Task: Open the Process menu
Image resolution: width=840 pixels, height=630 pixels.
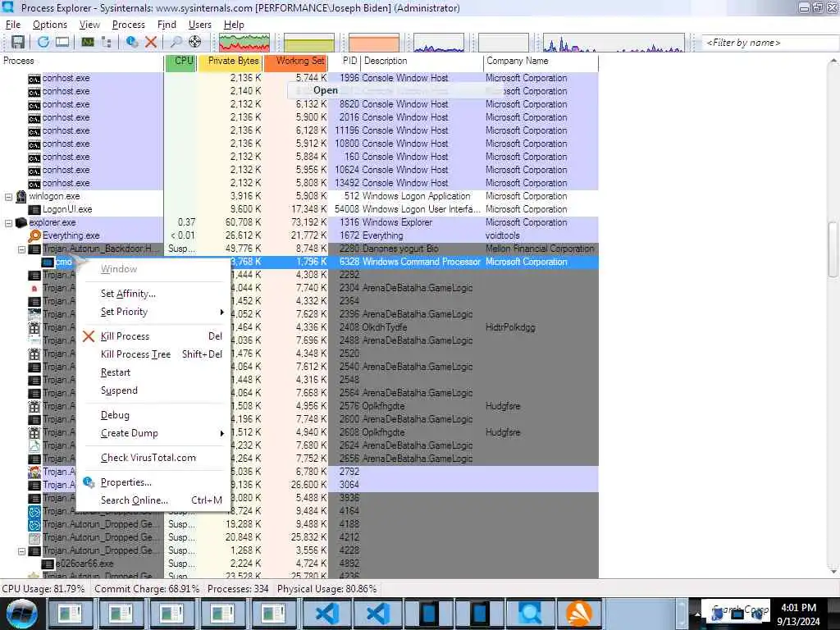Action: pos(129,25)
